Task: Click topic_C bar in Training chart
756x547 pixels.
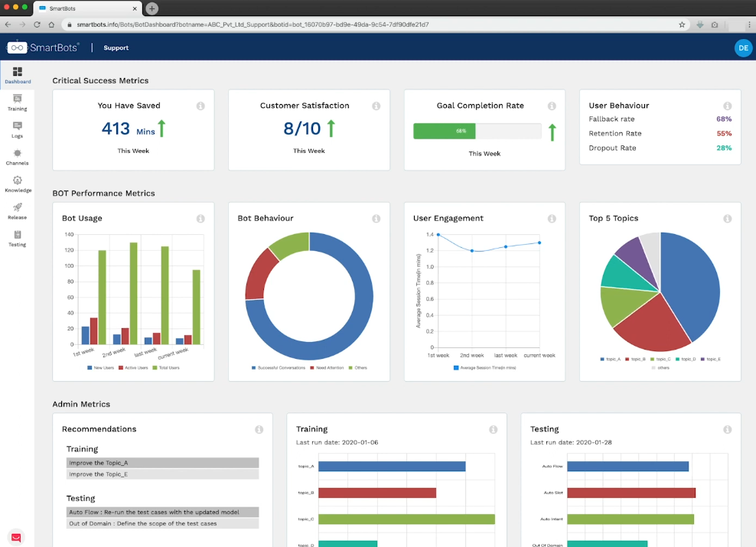Action: 406,519
